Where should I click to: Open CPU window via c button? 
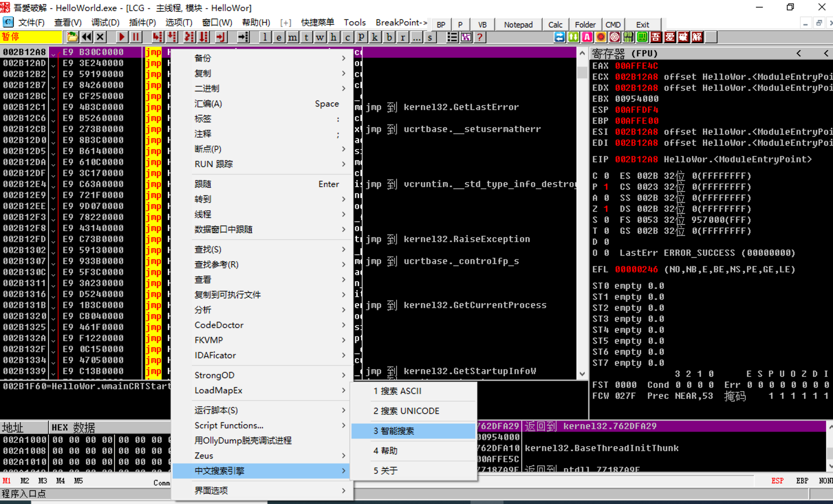(347, 37)
